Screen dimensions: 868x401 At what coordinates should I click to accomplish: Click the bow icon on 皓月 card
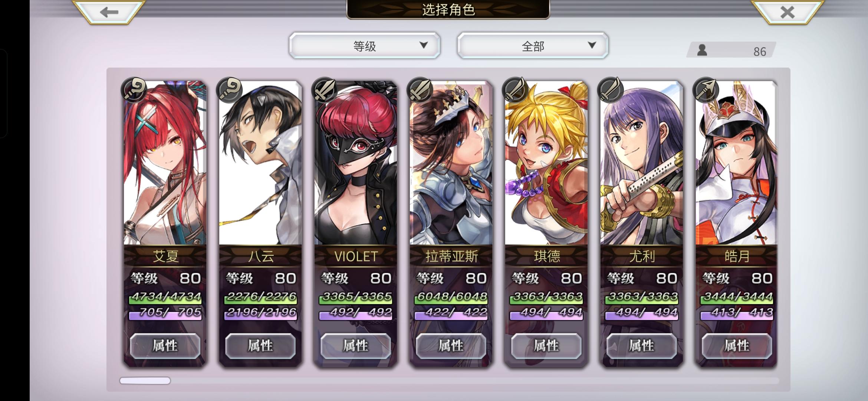706,90
